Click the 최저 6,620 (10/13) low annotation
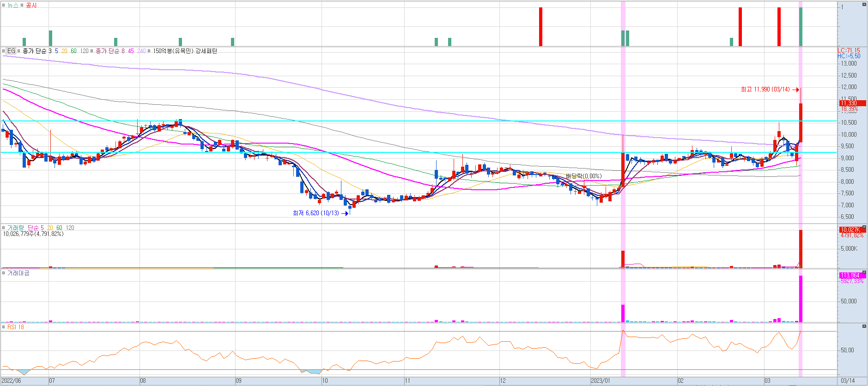The height and width of the screenshot is (386, 868). [x=316, y=213]
